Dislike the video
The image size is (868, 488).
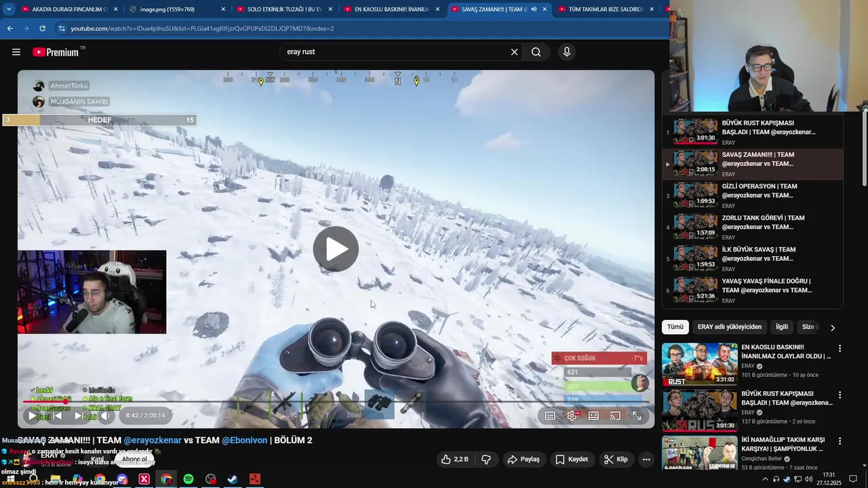[x=486, y=459]
